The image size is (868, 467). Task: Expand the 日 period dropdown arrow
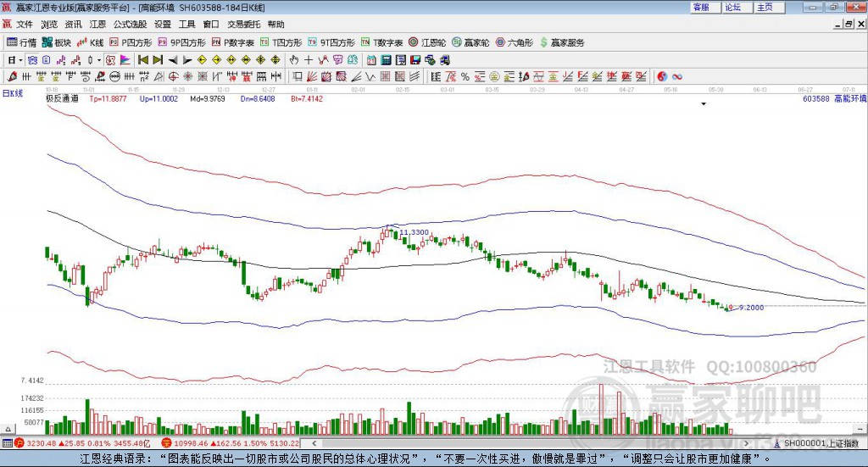(20, 60)
